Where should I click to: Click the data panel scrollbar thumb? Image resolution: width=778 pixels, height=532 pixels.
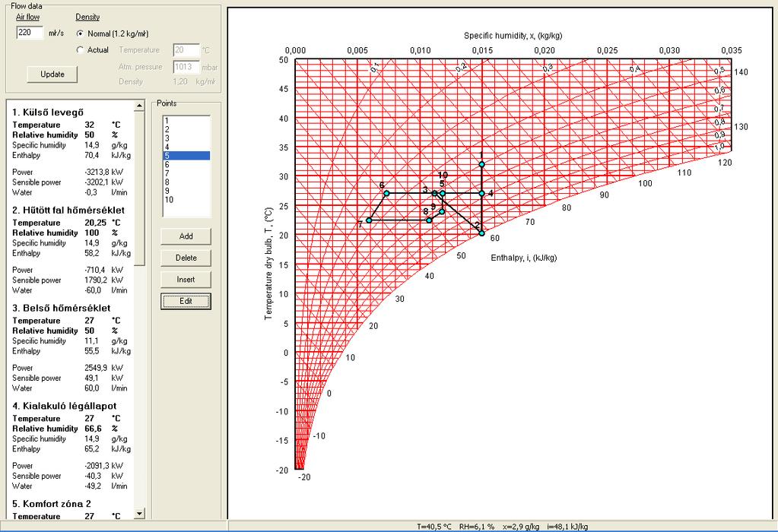tap(139, 188)
